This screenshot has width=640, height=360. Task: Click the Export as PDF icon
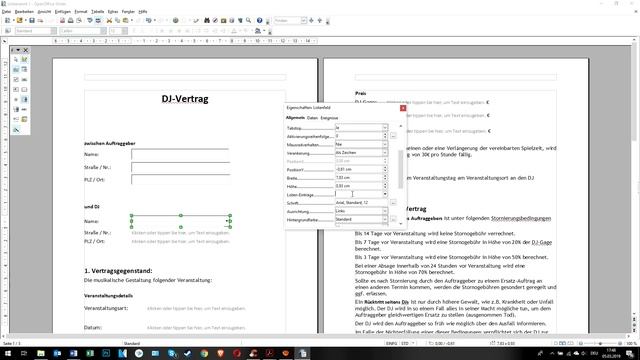[x=62, y=20]
